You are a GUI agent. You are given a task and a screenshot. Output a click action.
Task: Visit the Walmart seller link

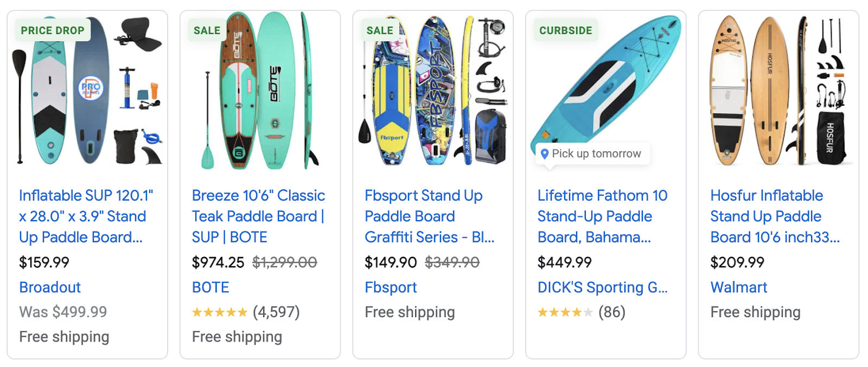[738, 287]
